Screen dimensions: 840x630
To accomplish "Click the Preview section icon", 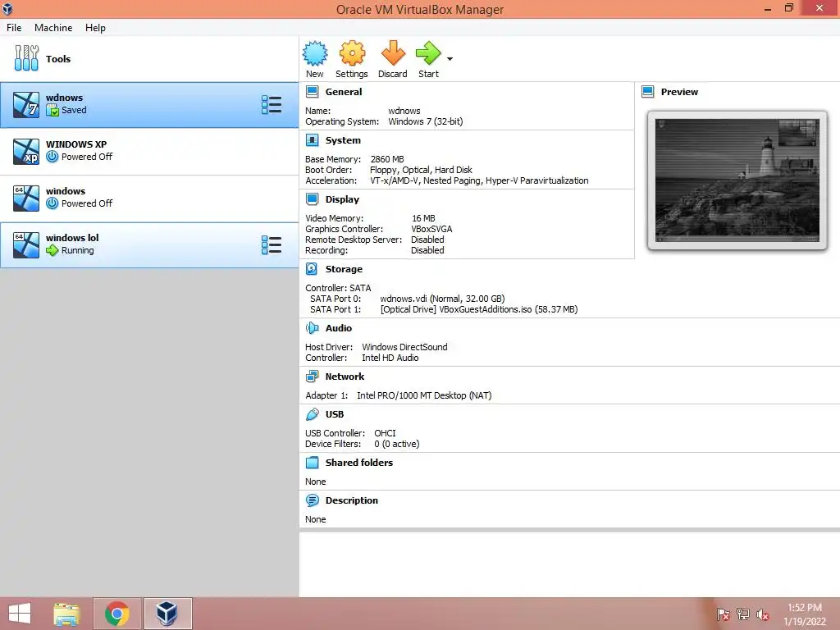I will click(x=648, y=92).
